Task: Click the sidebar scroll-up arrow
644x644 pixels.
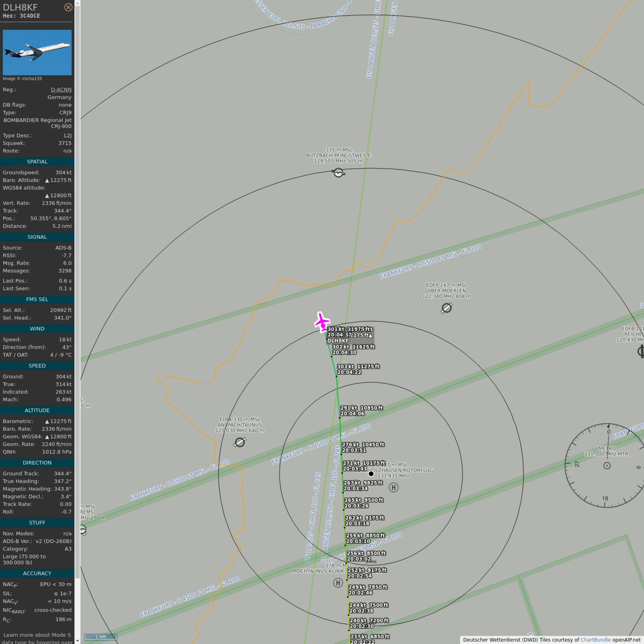Action: tap(77, 3)
